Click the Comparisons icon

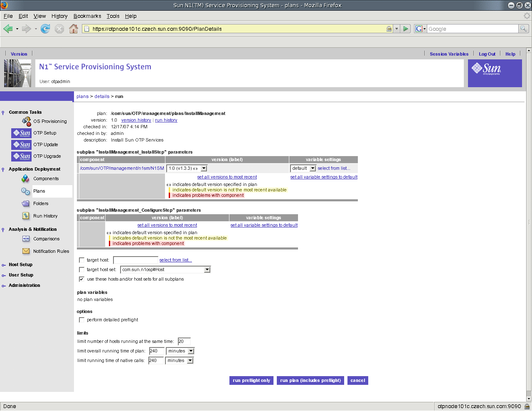(26, 239)
